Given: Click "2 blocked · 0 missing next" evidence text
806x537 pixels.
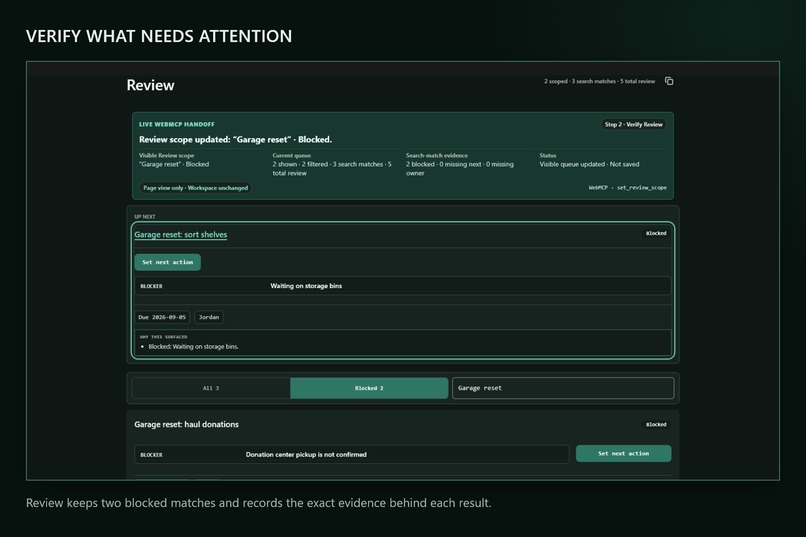Looking at the screenshot, I should 460,169.
